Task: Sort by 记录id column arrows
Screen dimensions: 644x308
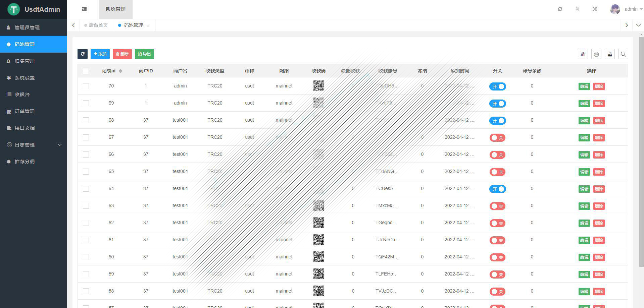Action: click(120, 71)
